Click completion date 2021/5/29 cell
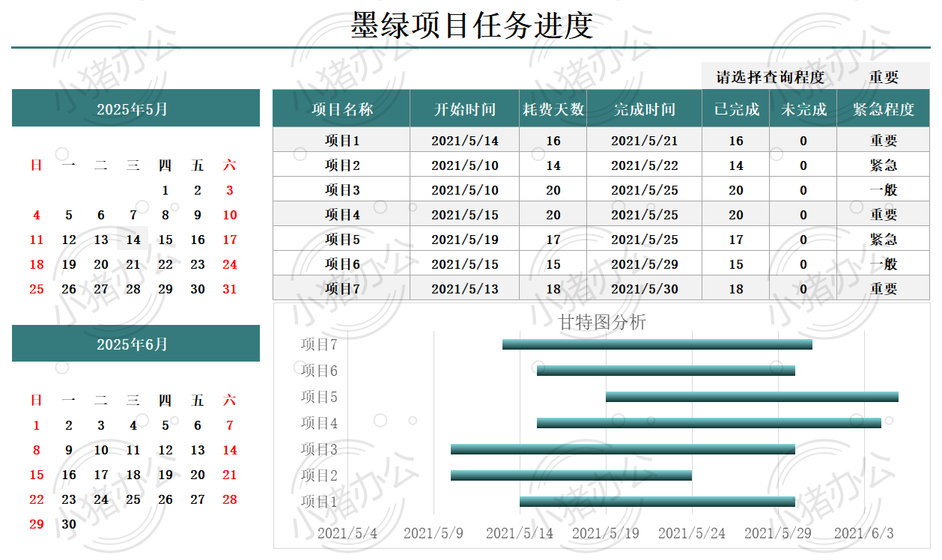 coord(644,264)
